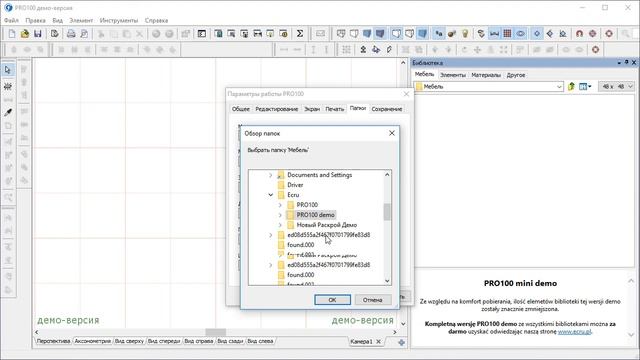Expand the Documents and Settings folder

pos(270,175)
